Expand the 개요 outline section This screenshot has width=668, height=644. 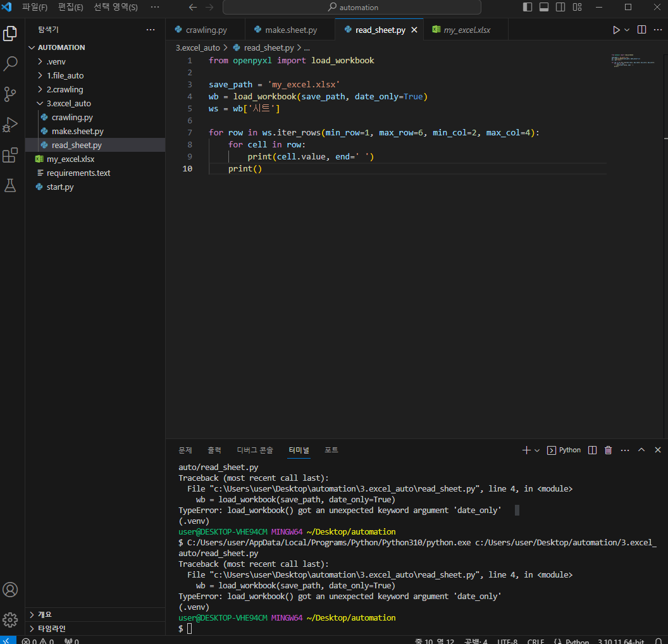coord(96,615)
